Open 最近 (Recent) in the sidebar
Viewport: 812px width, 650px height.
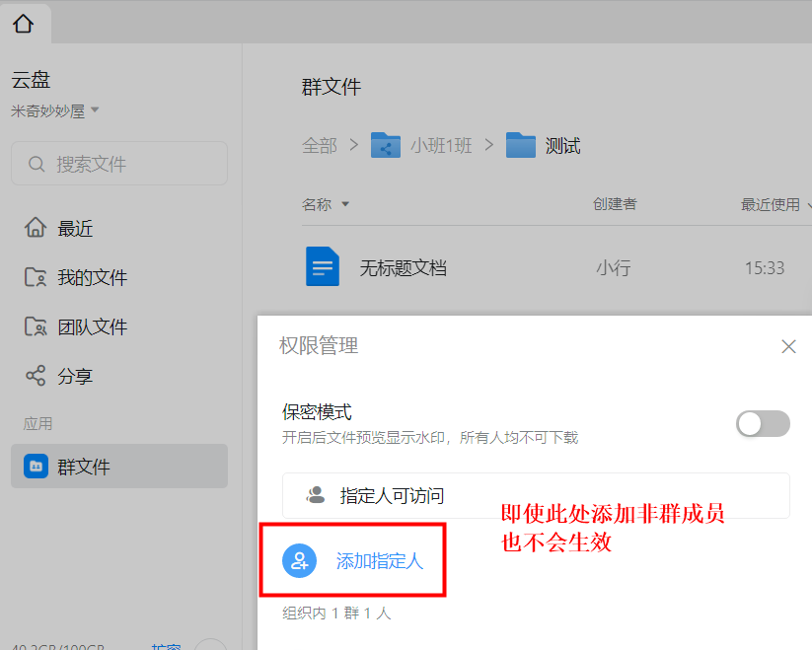click(x=75, y=229)
